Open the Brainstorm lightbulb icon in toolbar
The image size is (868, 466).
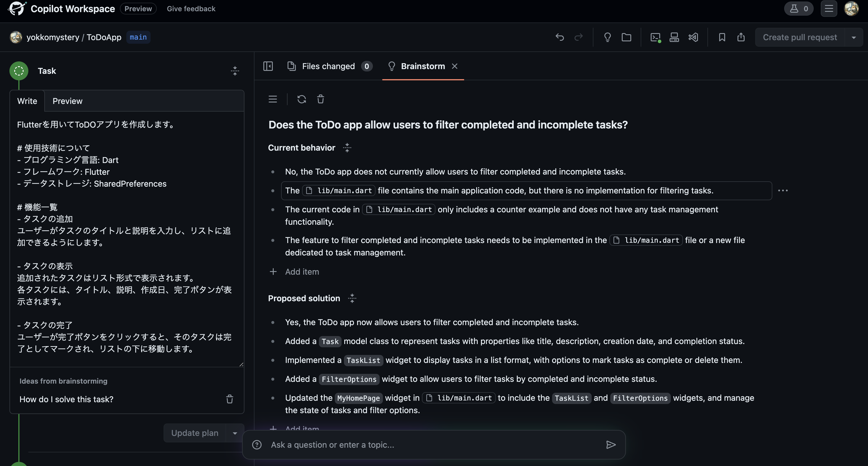(x=607, y=37)
